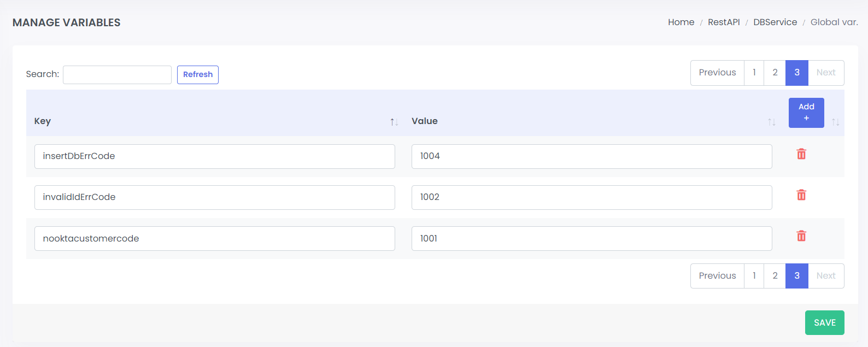
Task: Go to page 2 in bottom pagination
Action: click(775, 276)
